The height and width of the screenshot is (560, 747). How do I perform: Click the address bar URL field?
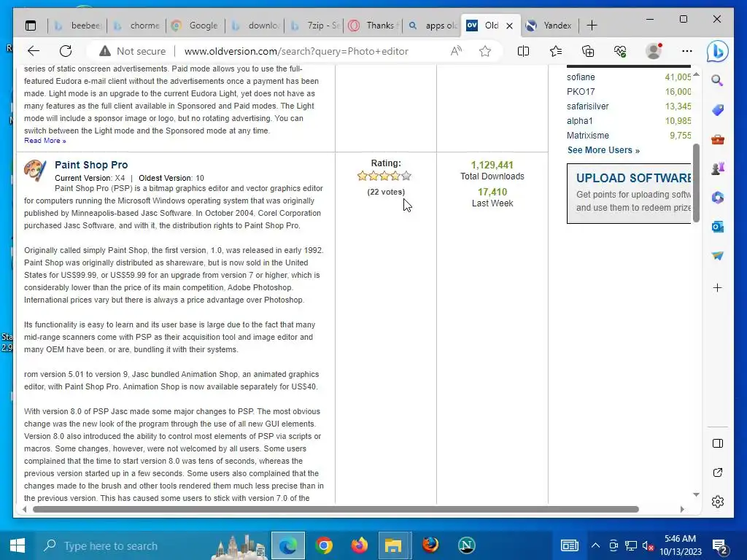coord(295,51)
